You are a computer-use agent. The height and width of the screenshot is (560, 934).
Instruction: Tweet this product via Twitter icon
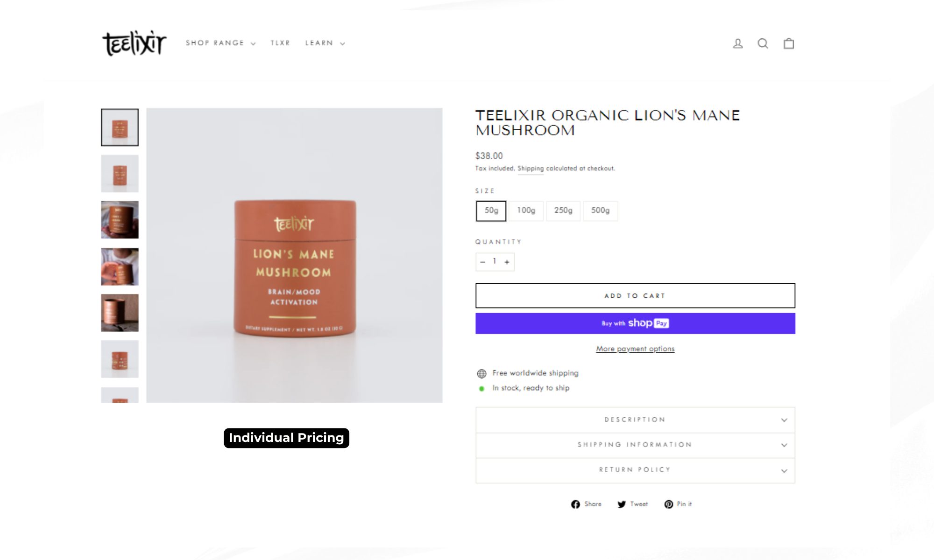click(x=622, y=504)
